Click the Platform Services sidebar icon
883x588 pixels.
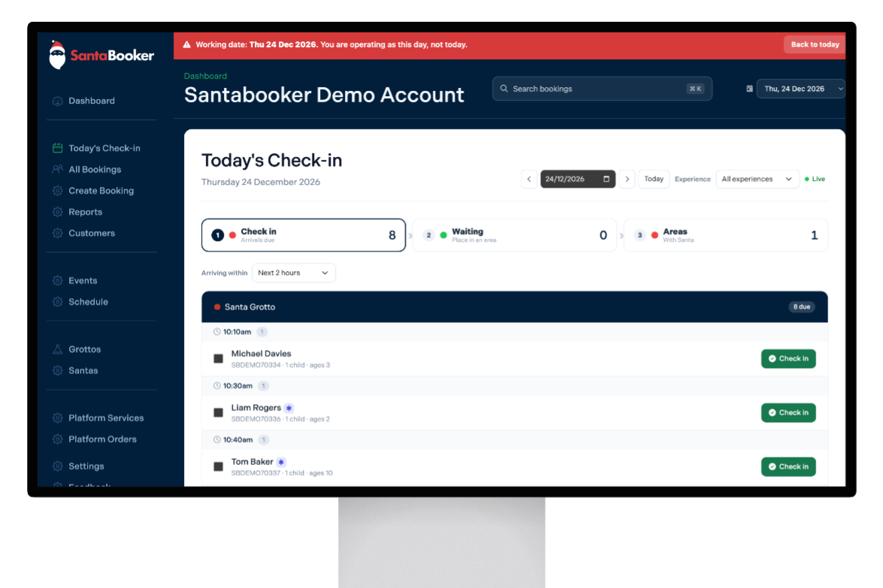[x=57, y=418]
